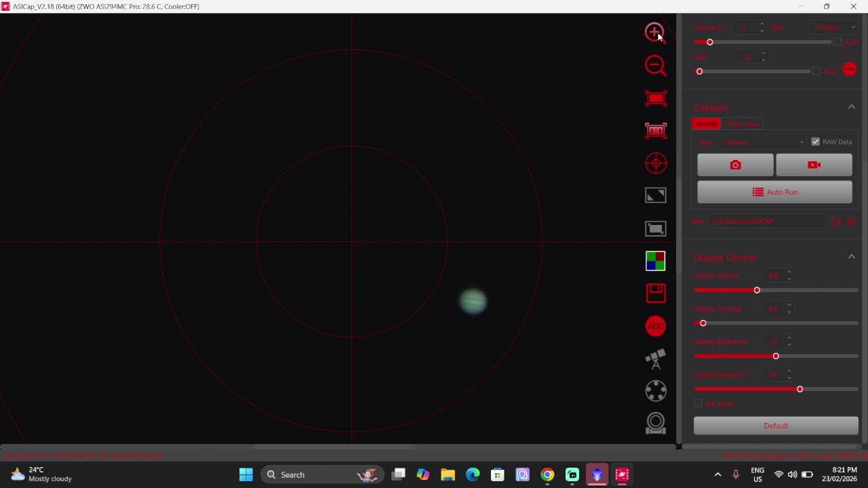Zoom in on the camera preview

pyautogui.click(x=655, y=33)
